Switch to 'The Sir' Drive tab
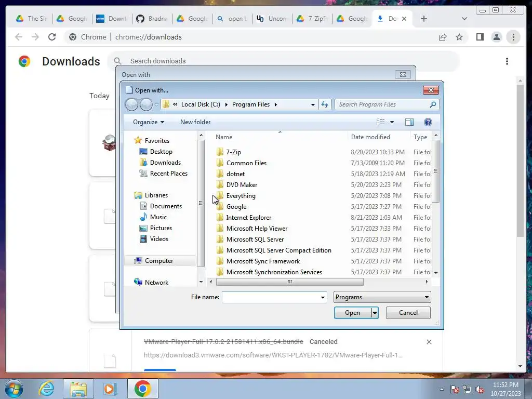532x399 pixels. tap(32, 19)
